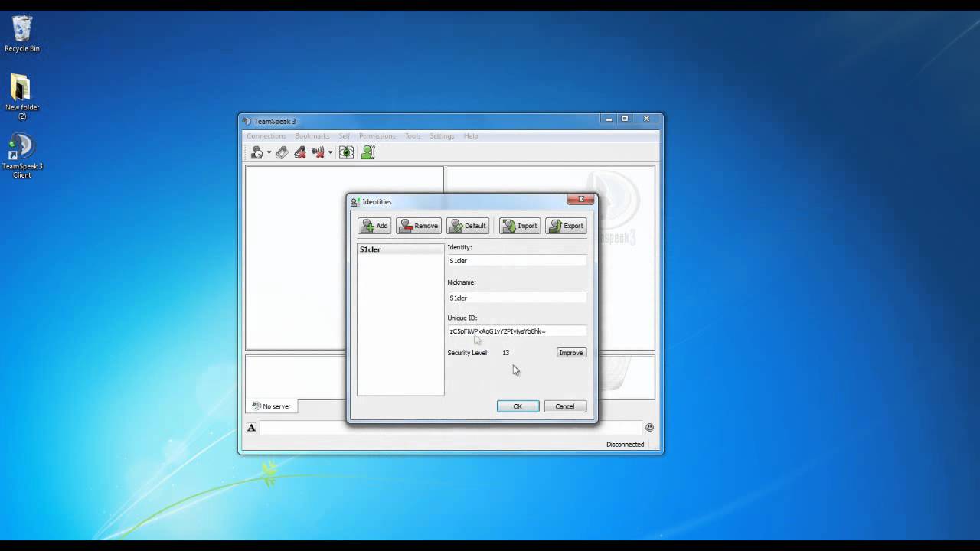The width and height of the screenshot is (980, 551).
Task: Click the Unique ID field
Action: point(517,331)
